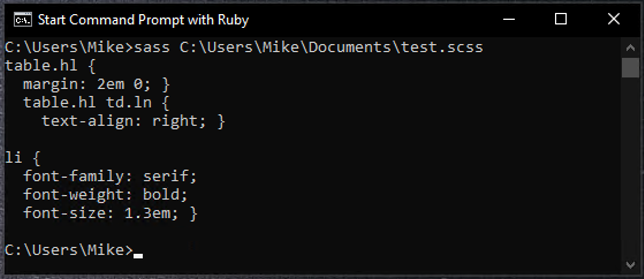The height and width of the screenshot is (279, 644).
Task: Click the "sass" command word
Action: pos(151,47)
